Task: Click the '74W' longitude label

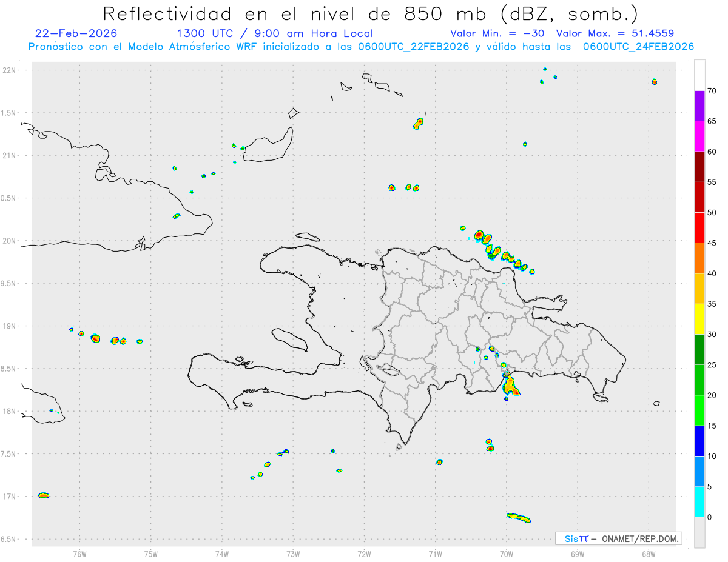Action: (222, 554)
